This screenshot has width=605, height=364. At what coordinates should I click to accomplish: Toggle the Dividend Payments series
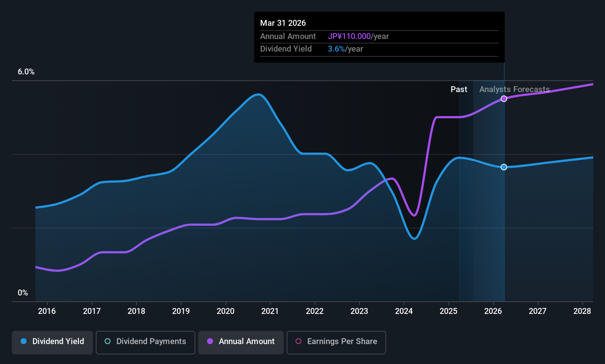coord(146,342)
